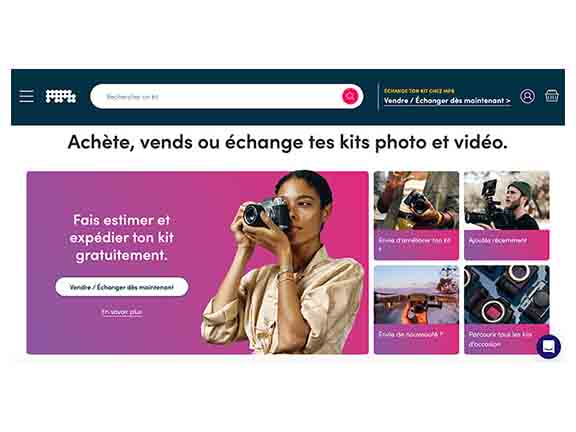576x432 pixels.
Task: Click the MPB logo
Action: point(61,96)
